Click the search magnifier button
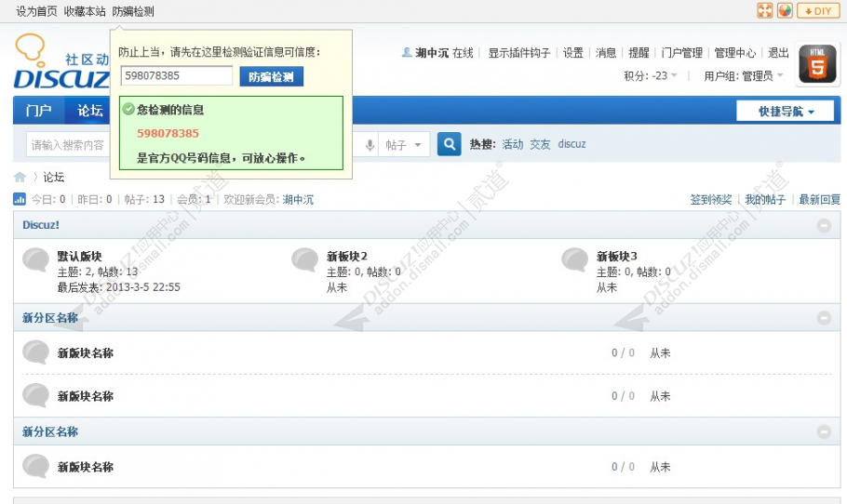Screen dimensions: 847x504 pyautogui.click(x=449, y=144)
